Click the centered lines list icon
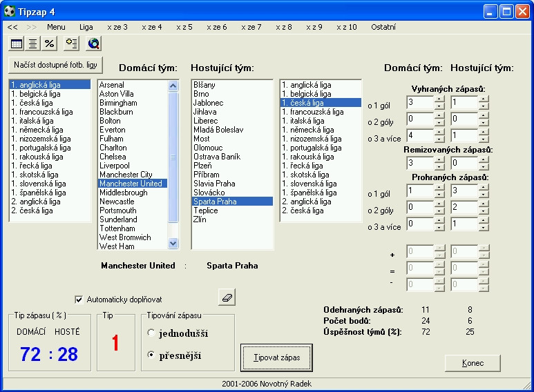Screen dimensions: 534x392 pos(32,43)
